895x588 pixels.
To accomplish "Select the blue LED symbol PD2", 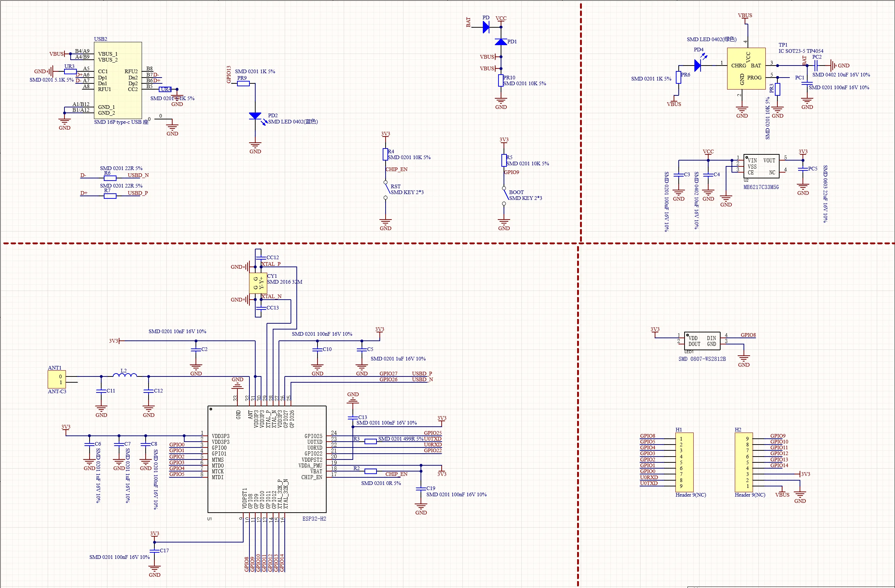I will coord(255,116).
